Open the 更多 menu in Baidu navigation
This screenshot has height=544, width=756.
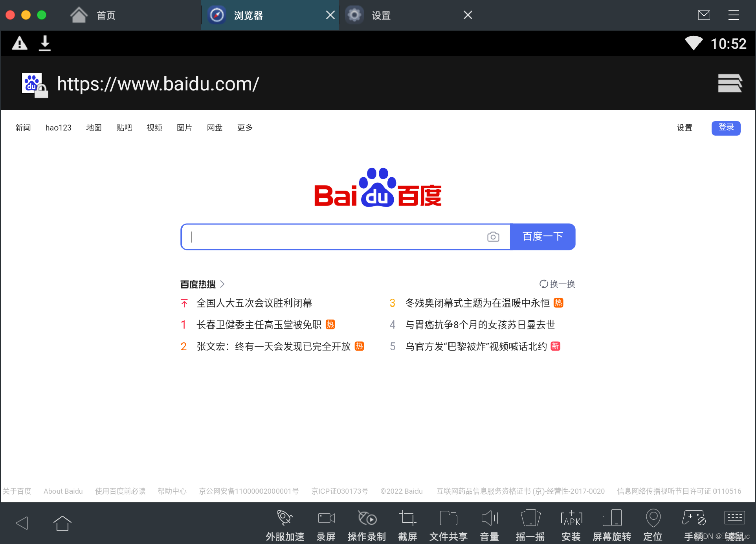[x=245, y=128]
